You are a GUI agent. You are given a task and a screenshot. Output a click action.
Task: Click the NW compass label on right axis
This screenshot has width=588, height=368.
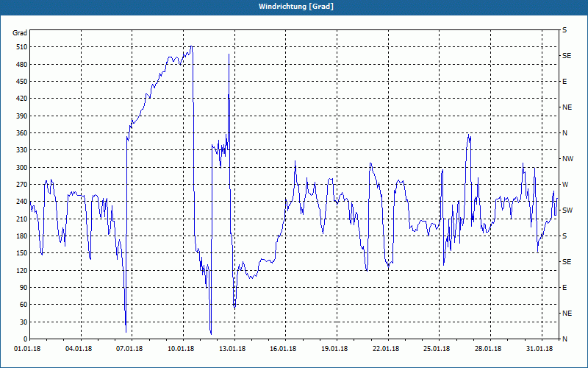[567, 159]
